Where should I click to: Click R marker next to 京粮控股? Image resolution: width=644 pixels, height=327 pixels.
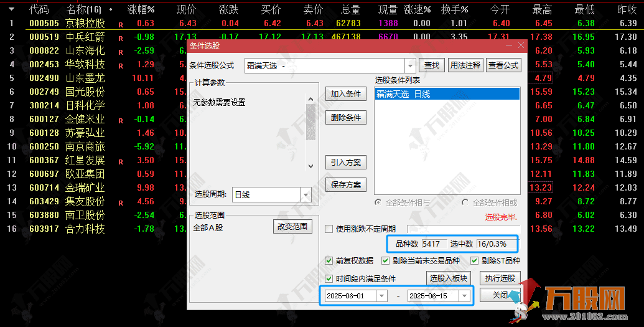121,25
